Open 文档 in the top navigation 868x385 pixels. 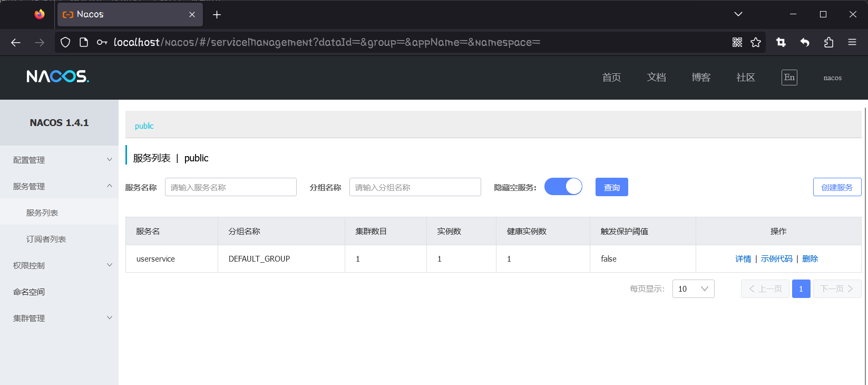point(656,78)
